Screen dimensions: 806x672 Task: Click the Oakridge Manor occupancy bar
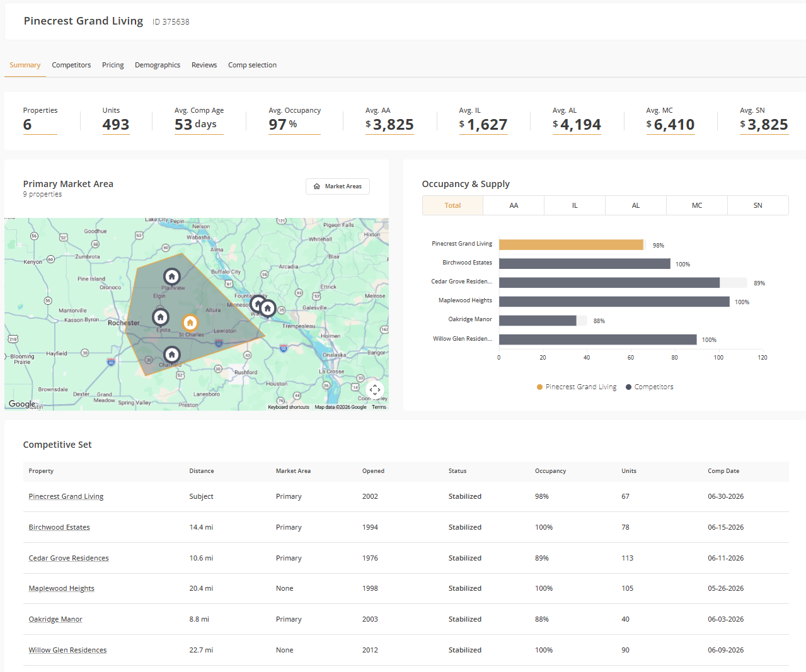point(538,321)
